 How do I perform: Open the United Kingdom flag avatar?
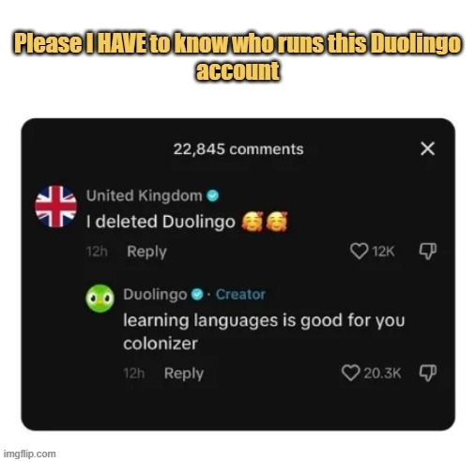point(56,207)
